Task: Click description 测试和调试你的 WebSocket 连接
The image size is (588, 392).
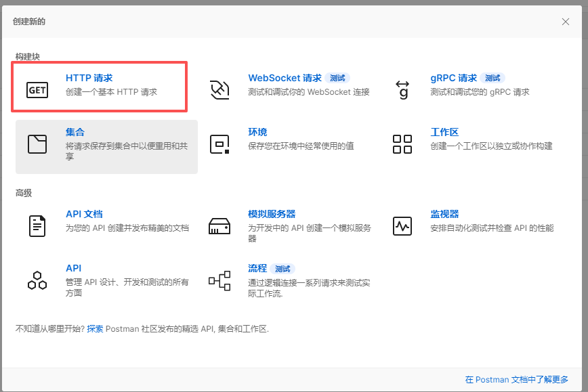Action: pos(309,92)
